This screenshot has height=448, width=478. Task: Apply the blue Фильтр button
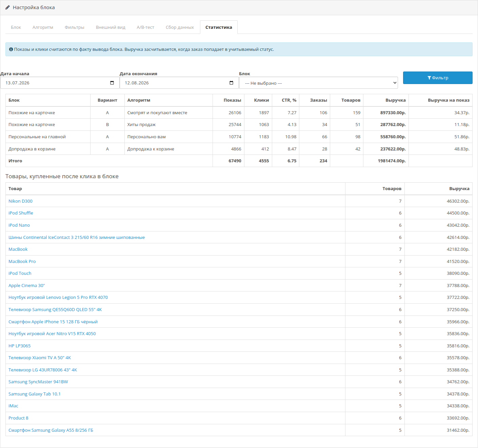pyautogui.click(x=438, y=78)
